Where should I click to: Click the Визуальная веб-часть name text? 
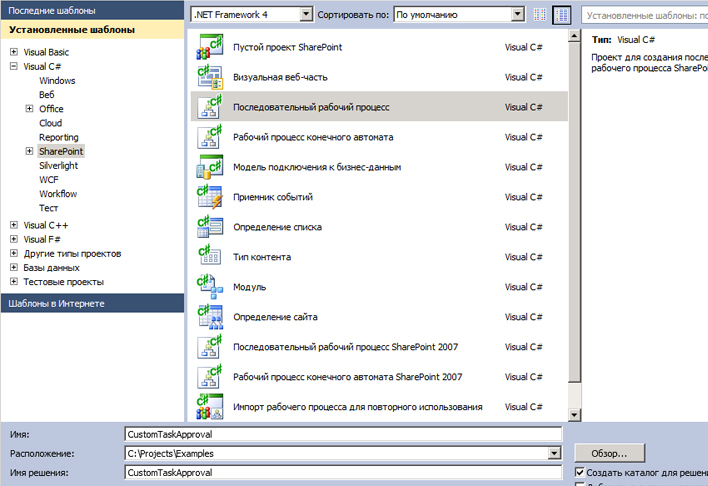point(280,77)
